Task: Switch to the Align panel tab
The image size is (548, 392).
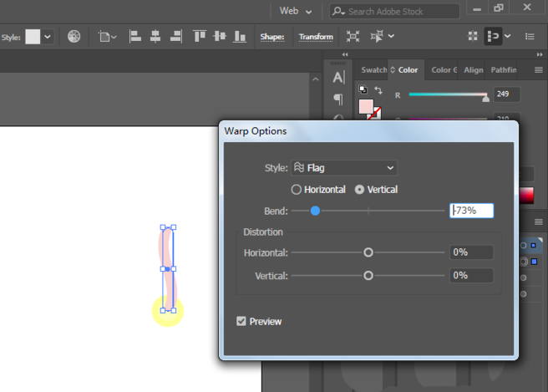Action: [x=473, y=70]
